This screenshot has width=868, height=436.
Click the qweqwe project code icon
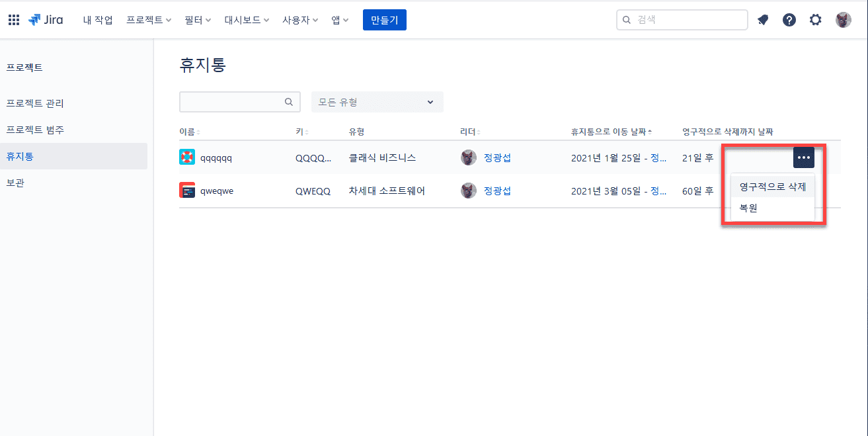click(187, 191)
